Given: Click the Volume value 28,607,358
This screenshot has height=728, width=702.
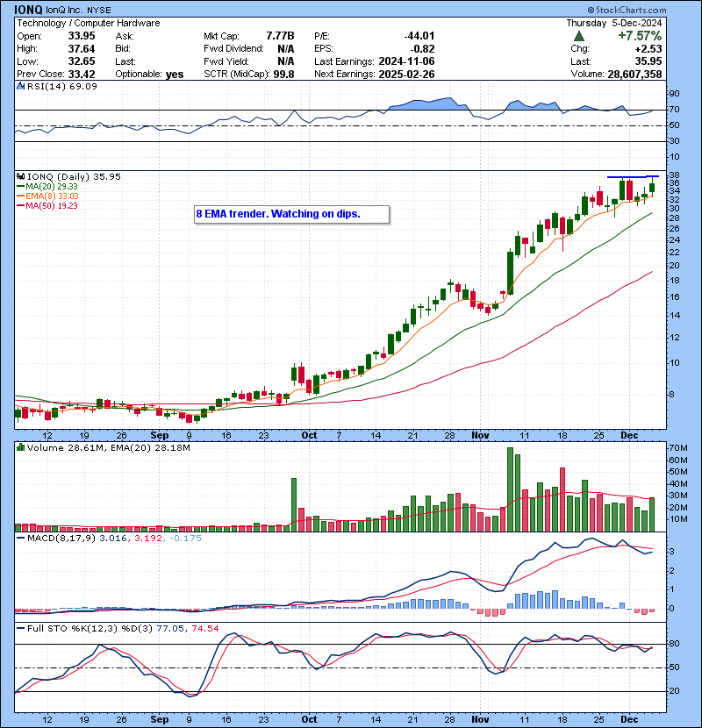Looking at the screenshot, I should [634, 74].
